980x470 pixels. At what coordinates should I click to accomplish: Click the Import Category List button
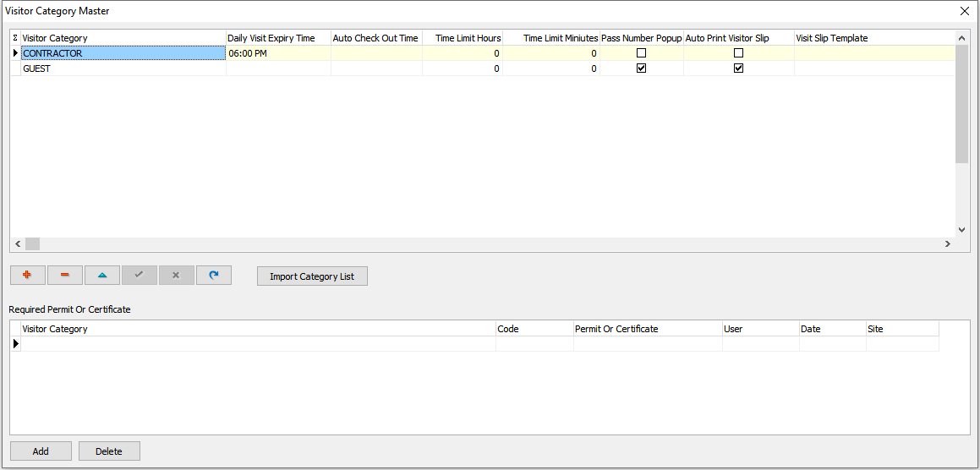point(312,276)
